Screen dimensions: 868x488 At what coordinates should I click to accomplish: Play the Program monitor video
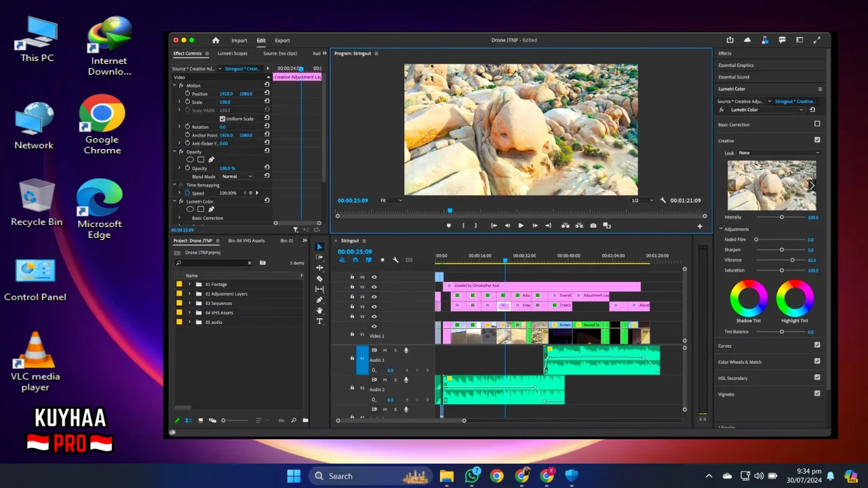tap(521, 226)
